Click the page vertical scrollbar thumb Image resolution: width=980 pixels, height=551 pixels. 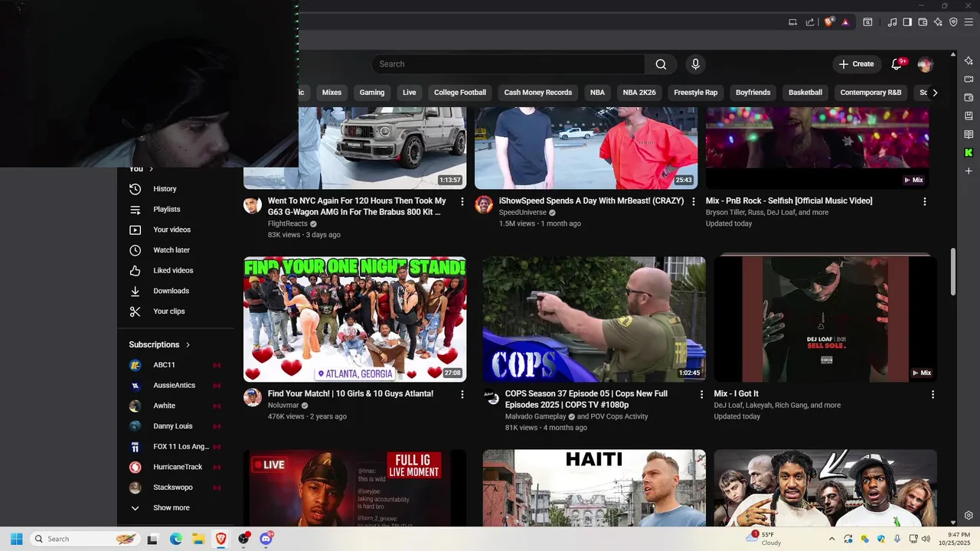pos(953,271)
